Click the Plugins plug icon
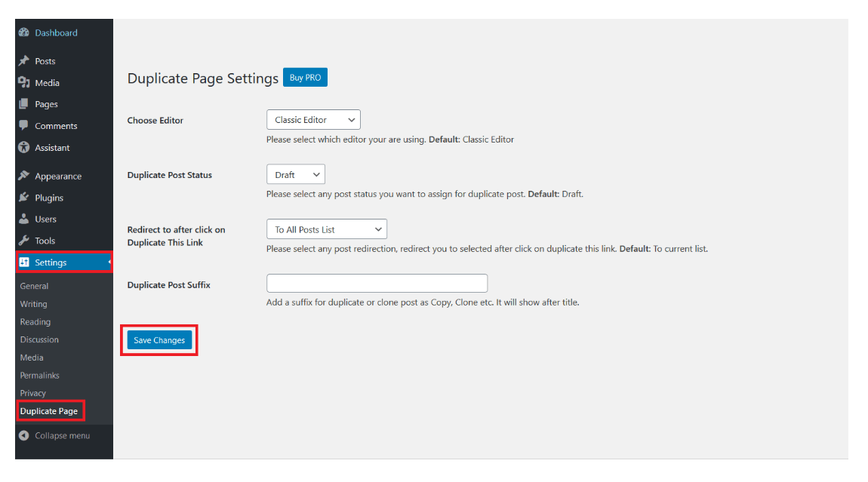868x482 pixels. (x=23, y=198)
